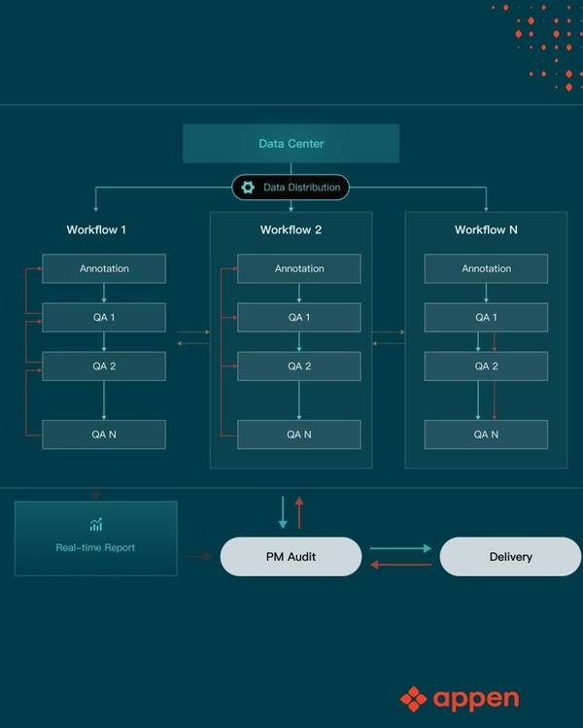Image resolution: width=583 pixels, height=728 pixels.
Task: Open the Real-time Report panel
Action: (96, 538)
